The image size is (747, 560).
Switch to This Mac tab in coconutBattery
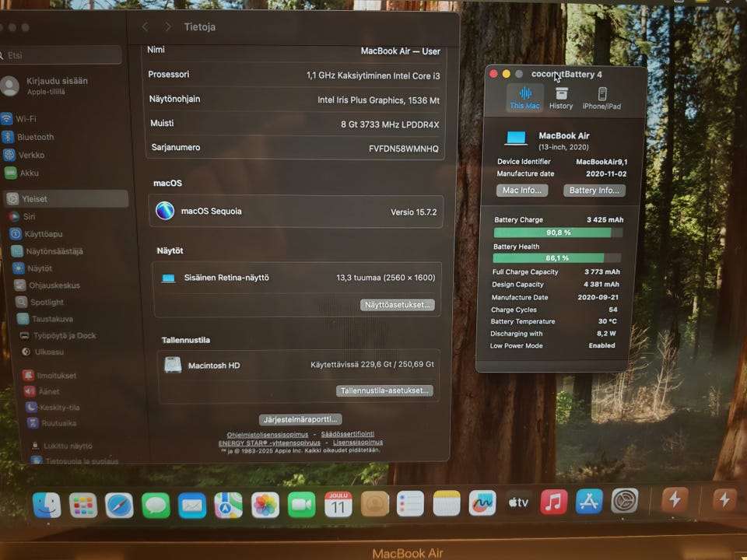525,98
